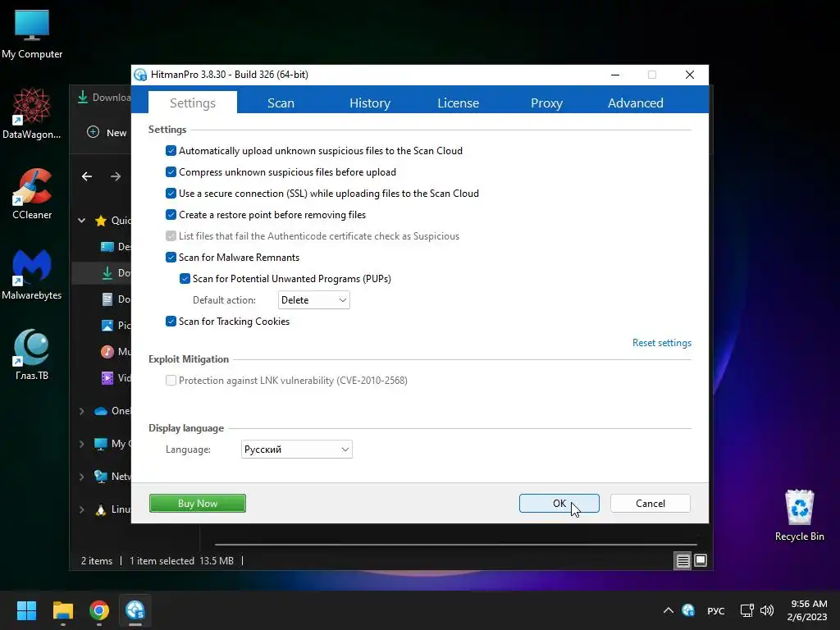
Task: Expand the OneDrive tree node
Action: click(x=81, y=411)
